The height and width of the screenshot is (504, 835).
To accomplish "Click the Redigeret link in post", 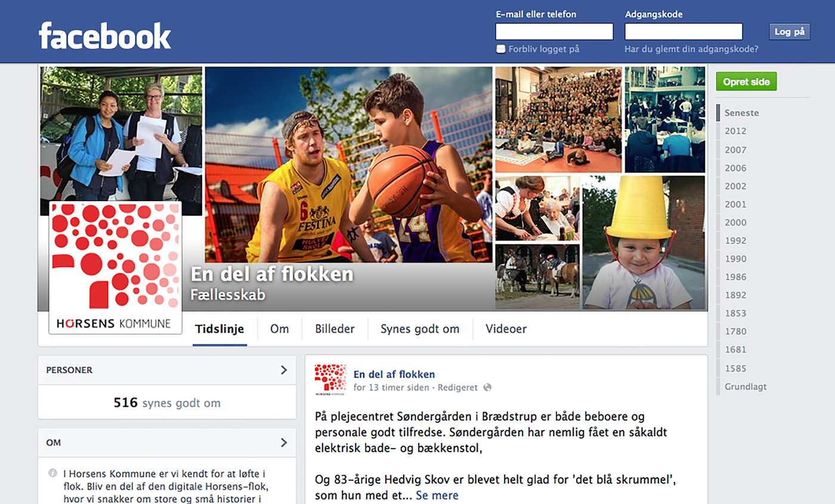I will [x=457, y=387].
